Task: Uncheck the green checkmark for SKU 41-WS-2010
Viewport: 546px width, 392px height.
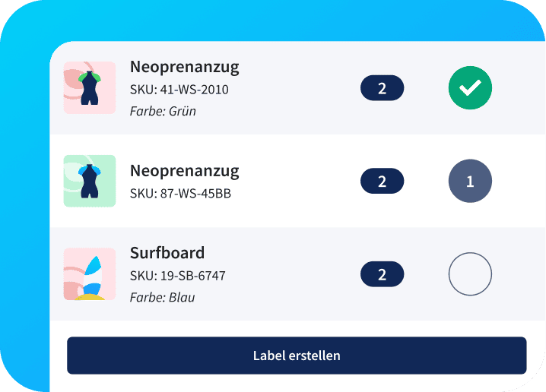Action: [470, 88]
